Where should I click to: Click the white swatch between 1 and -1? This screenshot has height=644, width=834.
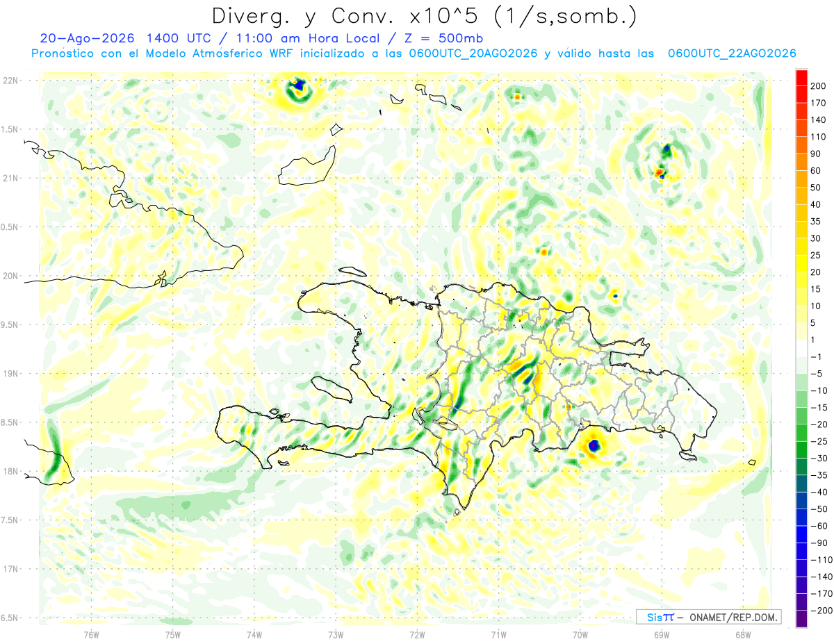click(801, 348)
